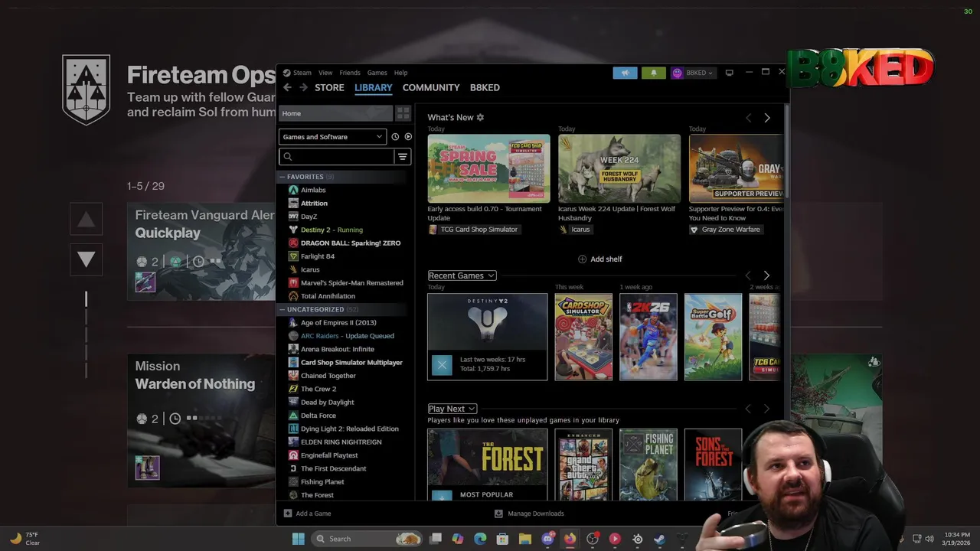Viewport: 980px width, 551px height.
Task: Collapse the Favorites category
Action: click(282, 177)
